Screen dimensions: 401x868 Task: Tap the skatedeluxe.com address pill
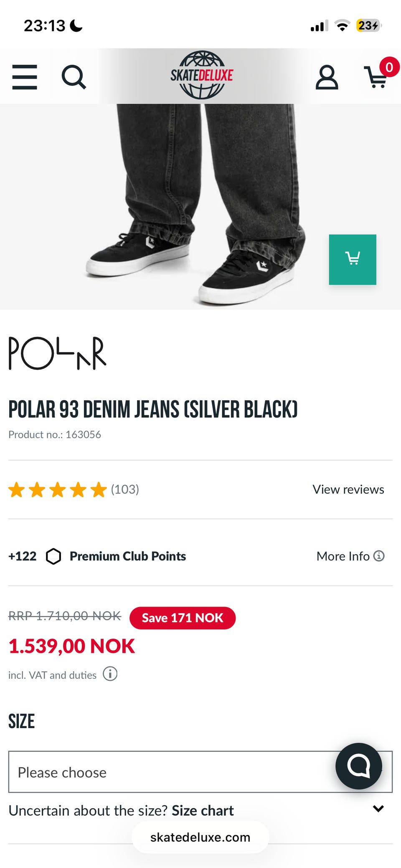[x=200, y=837]
